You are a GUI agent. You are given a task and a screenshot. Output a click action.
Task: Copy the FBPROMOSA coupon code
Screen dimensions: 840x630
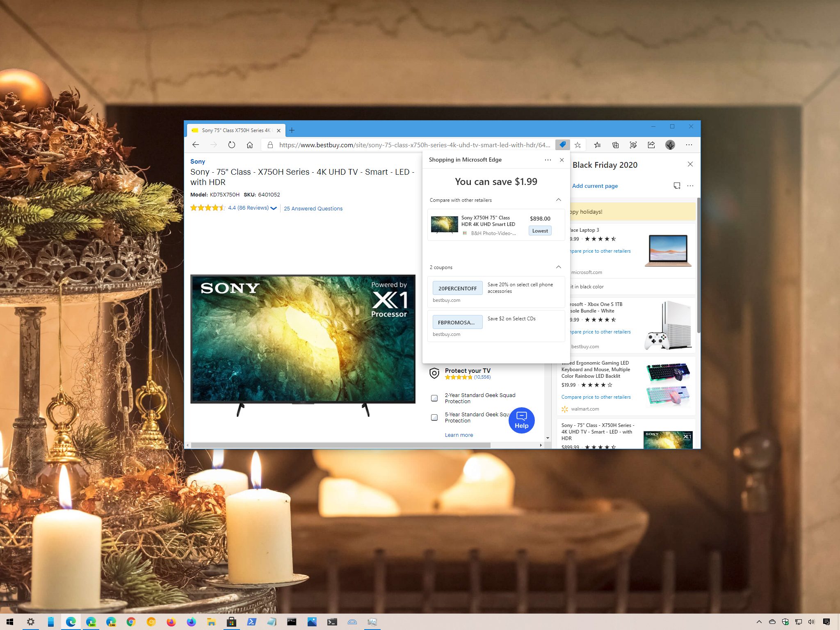457,322
